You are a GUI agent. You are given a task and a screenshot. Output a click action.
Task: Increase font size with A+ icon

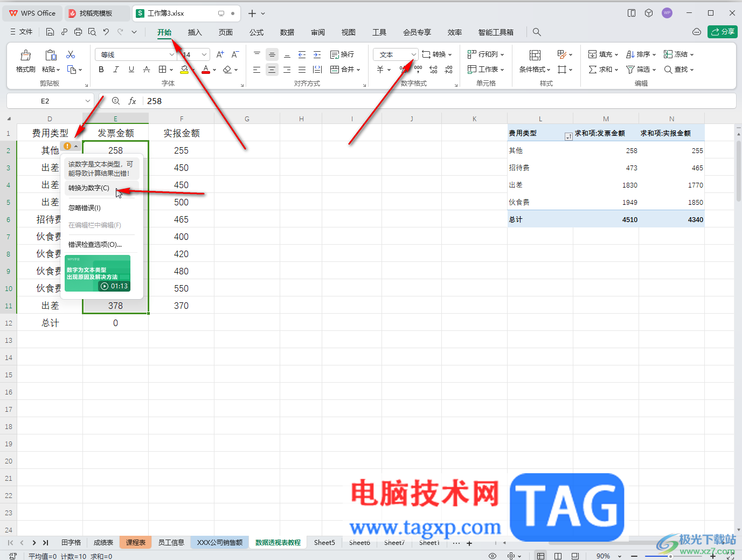[x=220, y=54]
